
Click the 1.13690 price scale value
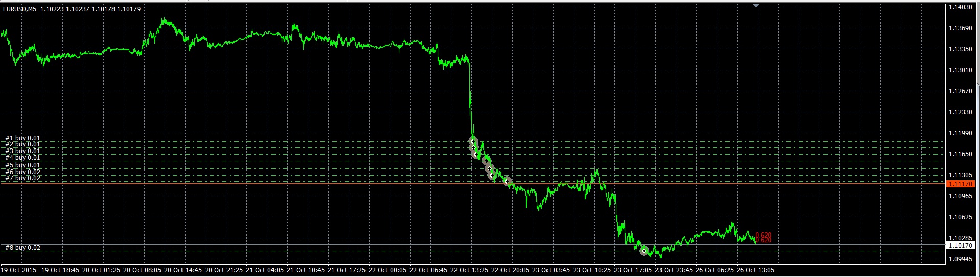960,28
